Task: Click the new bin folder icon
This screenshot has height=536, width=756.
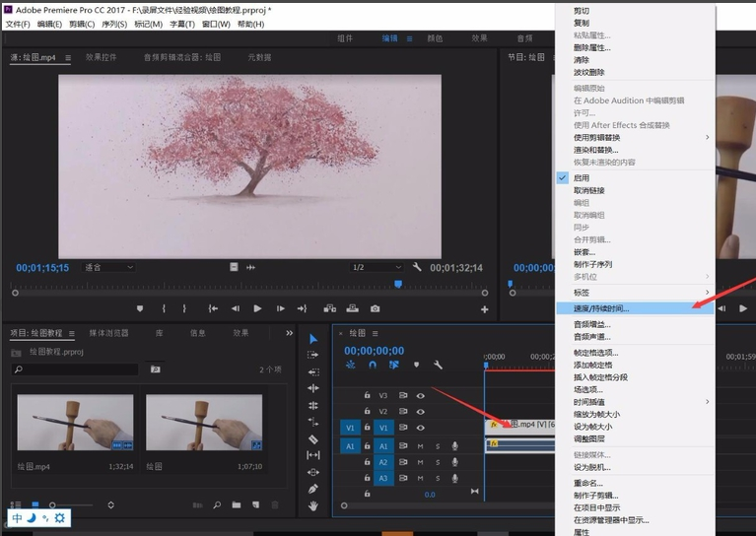Action: point(236,505)
